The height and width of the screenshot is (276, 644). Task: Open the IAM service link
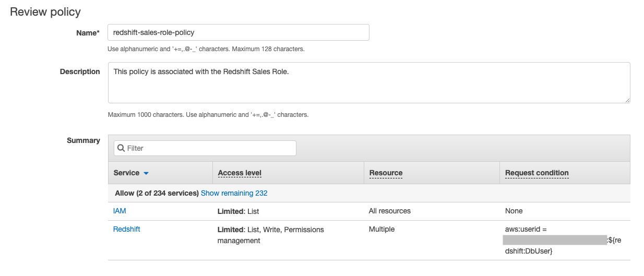(x=120, y=211)
